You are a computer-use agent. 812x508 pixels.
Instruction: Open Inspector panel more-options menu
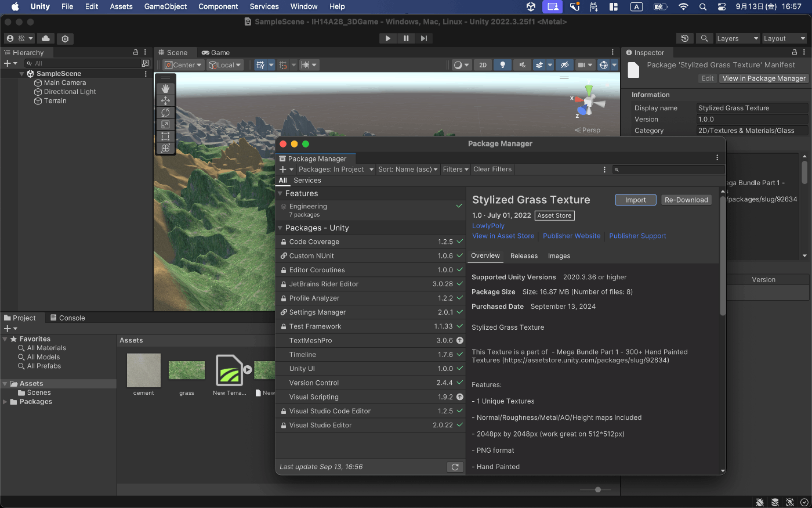804,52
